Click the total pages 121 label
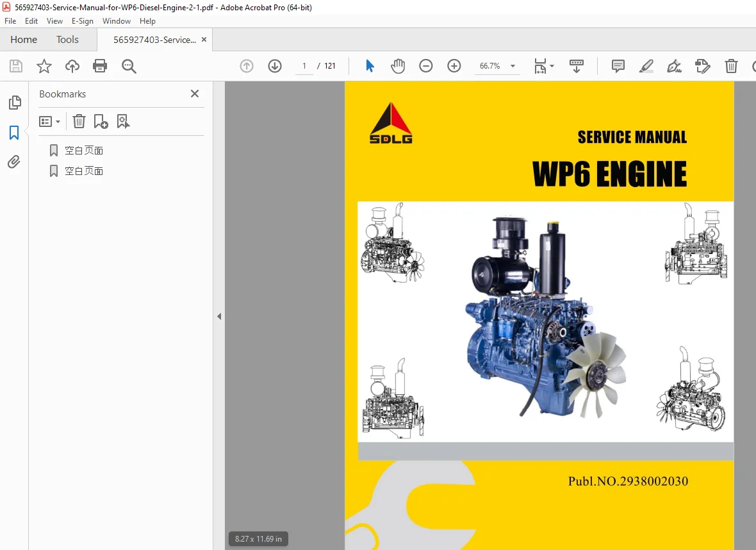This screenshot has height=550, width=756. (x=330, y=66)
